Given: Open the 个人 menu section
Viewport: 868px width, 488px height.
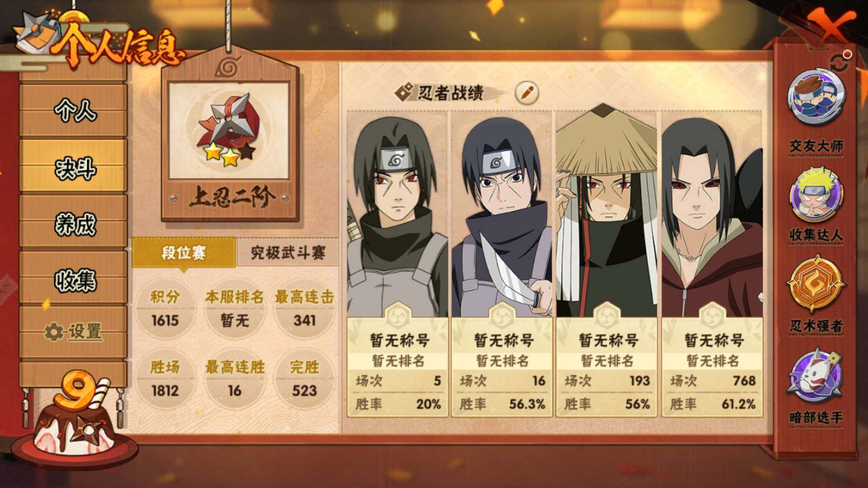Looking at the screenshot, I should point(73,109).
